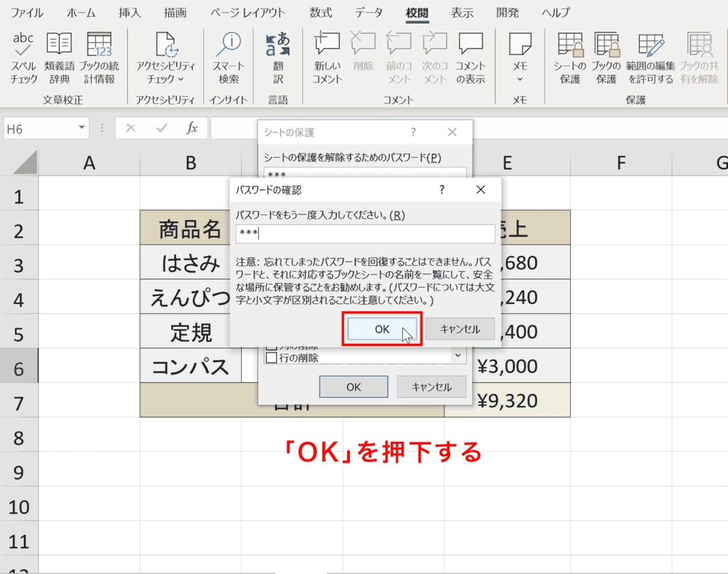Switch to the 表示 ribbon tab
The width and height of the screenshot is (728, 574).
click(x=461, y=12)
